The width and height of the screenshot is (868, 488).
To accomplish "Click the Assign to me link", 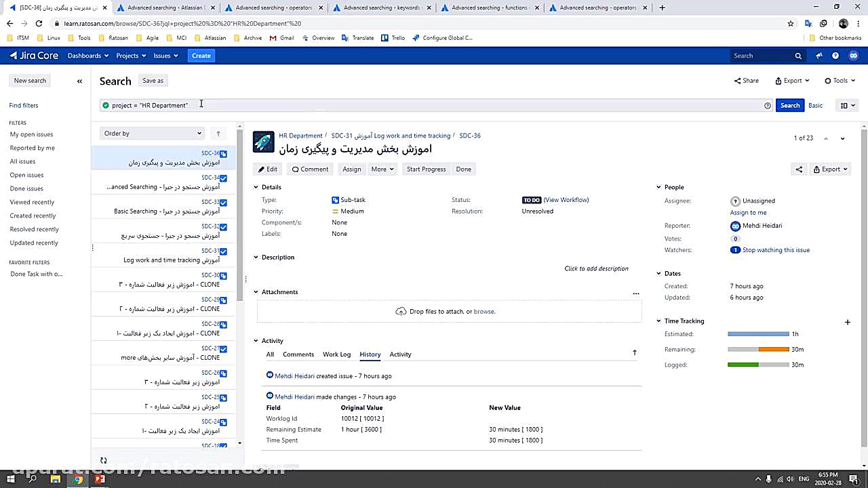I will click(748, 212).
